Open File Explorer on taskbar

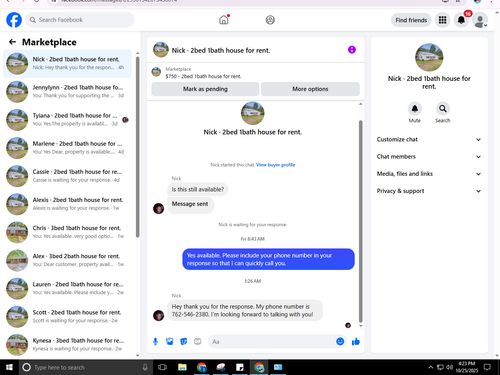click(x=182, y=367)
